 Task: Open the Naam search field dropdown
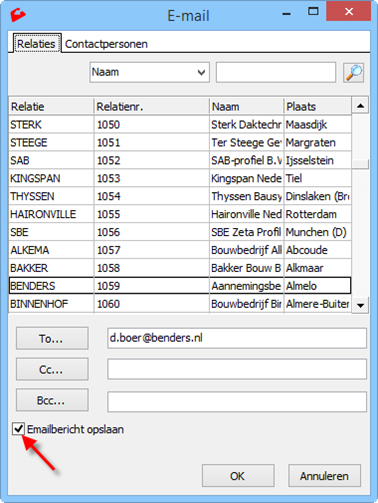click(x=149, y=72)
